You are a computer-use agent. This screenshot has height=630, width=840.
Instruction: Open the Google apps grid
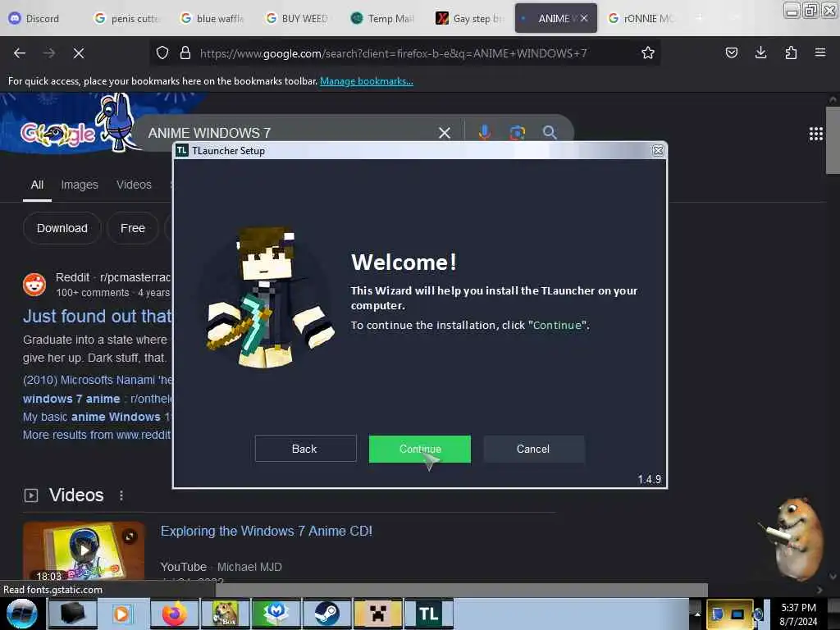click(816, 134)
